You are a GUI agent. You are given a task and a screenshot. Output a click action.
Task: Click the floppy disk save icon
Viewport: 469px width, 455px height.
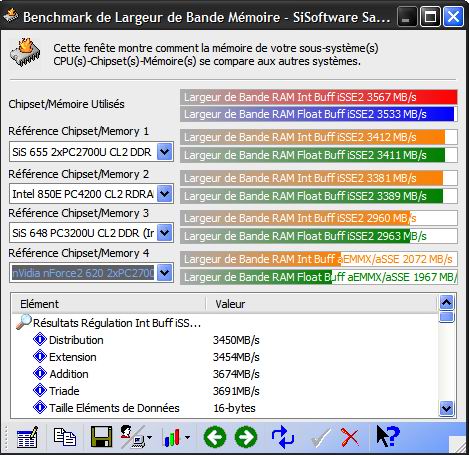101,437
